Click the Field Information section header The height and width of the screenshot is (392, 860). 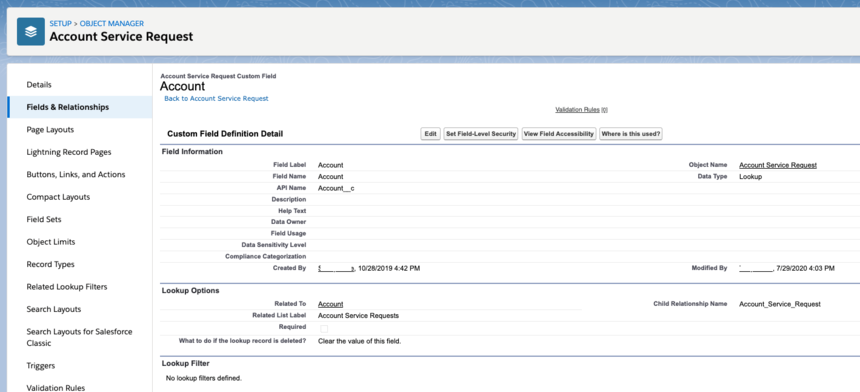click(192, 152)
